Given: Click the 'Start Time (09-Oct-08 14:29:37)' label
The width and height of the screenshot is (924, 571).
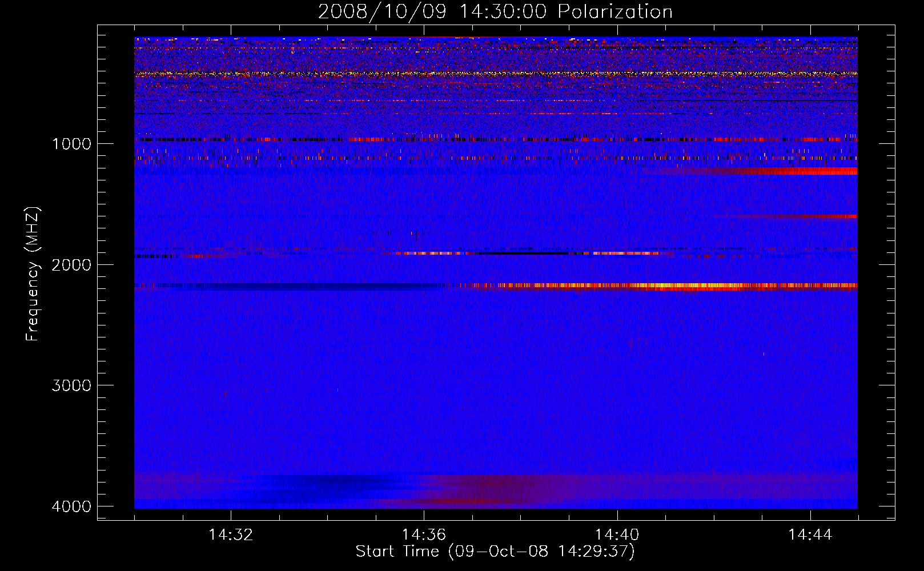Looking at the screenshot, I should [495, 552].
